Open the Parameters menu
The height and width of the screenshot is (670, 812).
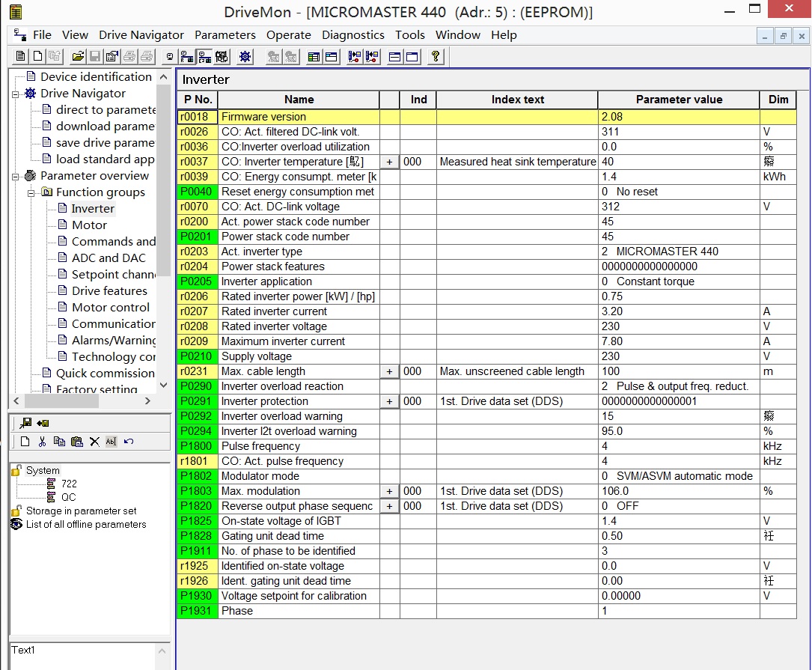click(225, 34)
